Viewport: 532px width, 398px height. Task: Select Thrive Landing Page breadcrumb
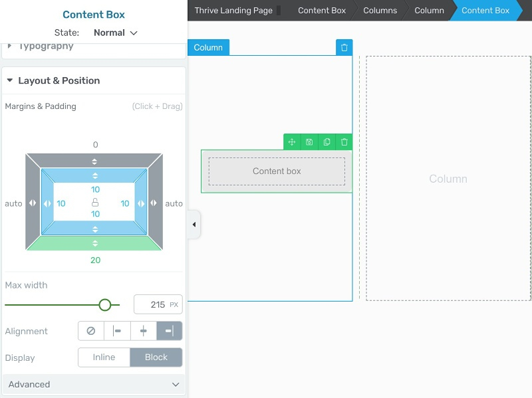click(x=233, y=11)
